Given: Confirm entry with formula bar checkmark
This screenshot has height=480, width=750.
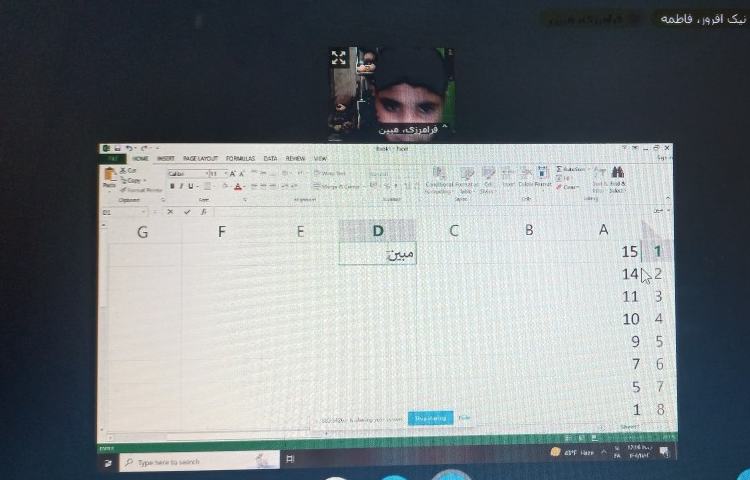Looking at the screenshot, I should 186,212.
